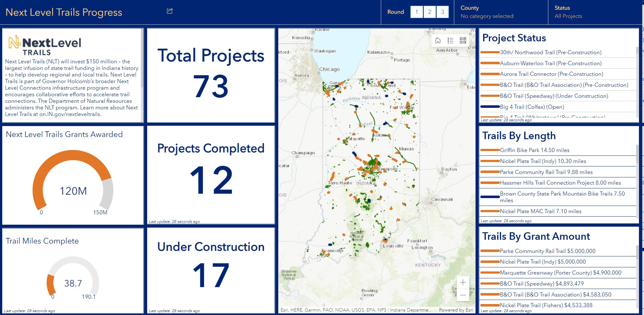
Task: Toggle Round 2 filter button
Action: click(x=429, y=12)
